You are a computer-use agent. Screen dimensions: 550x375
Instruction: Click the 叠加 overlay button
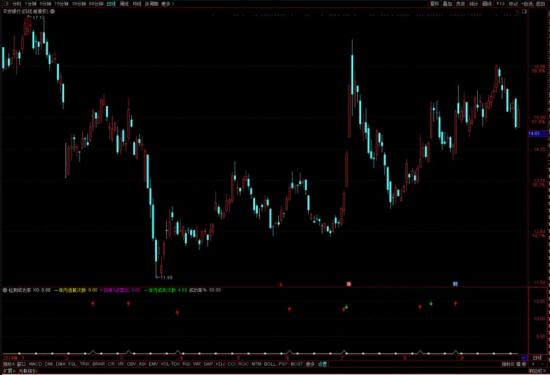click(448, 4)
